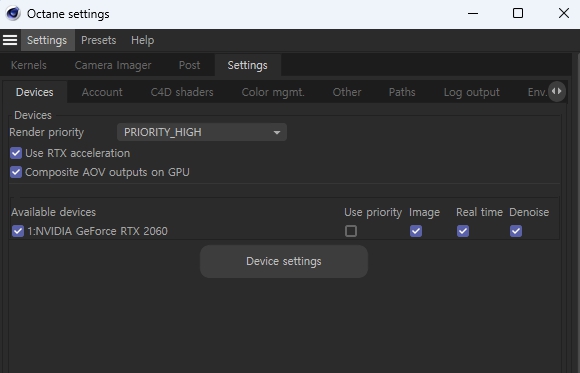This screenshot has width=580, height=373.
Task: Click the Render priority label
Action: point(47,132)
